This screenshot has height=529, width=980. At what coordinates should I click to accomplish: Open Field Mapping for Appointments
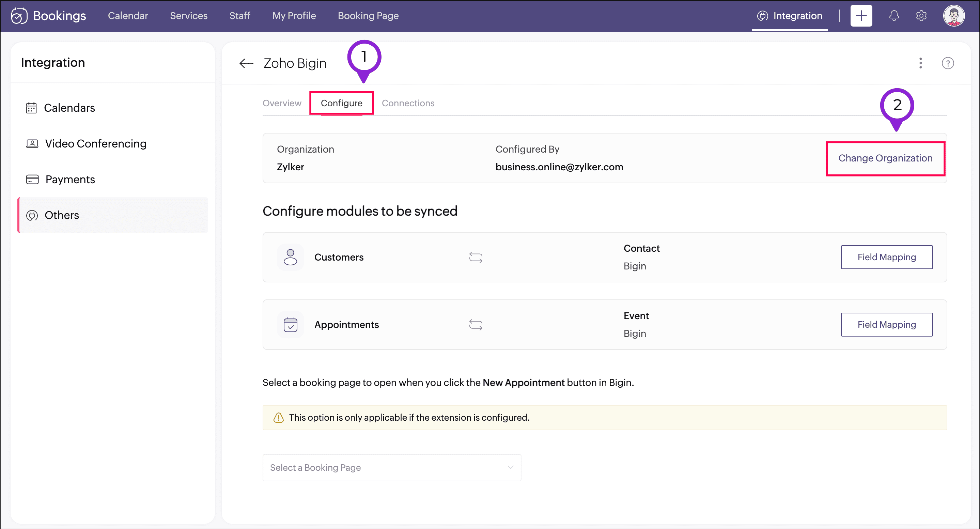click(x=886, y=325)
